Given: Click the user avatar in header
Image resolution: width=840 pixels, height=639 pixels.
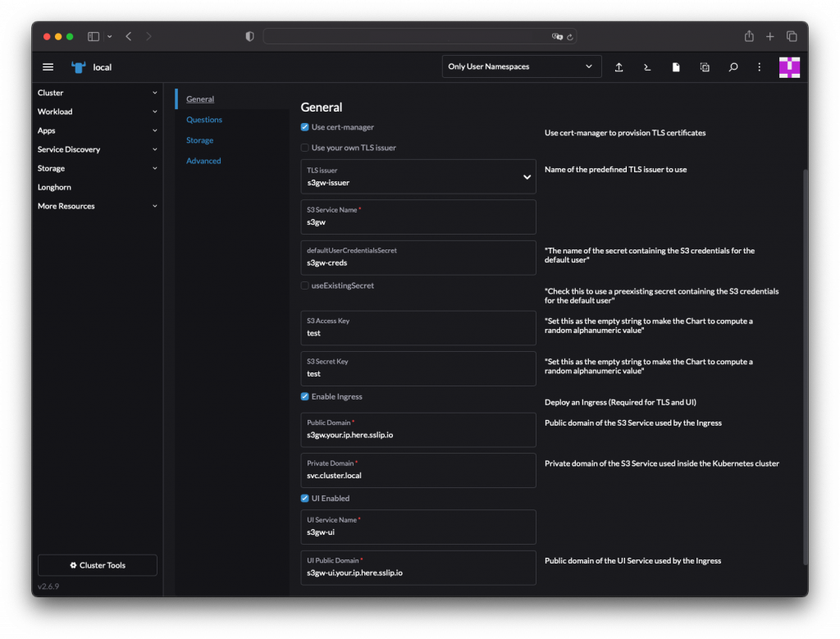Looking at the screenshot, I should 789,67.
